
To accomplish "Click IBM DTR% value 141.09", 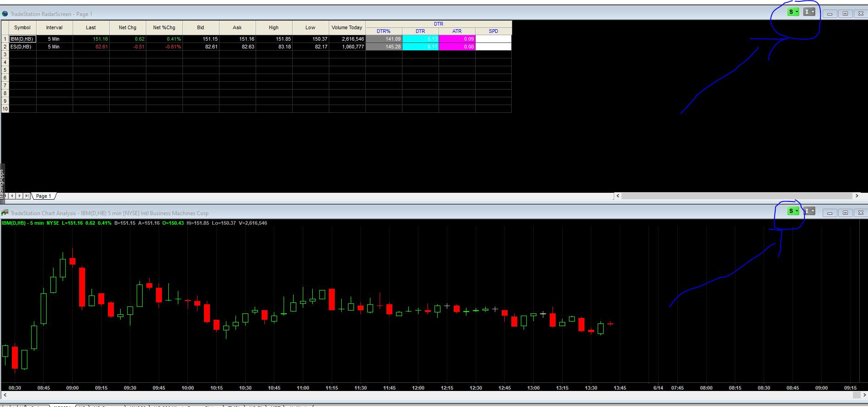I will (384, 39).
